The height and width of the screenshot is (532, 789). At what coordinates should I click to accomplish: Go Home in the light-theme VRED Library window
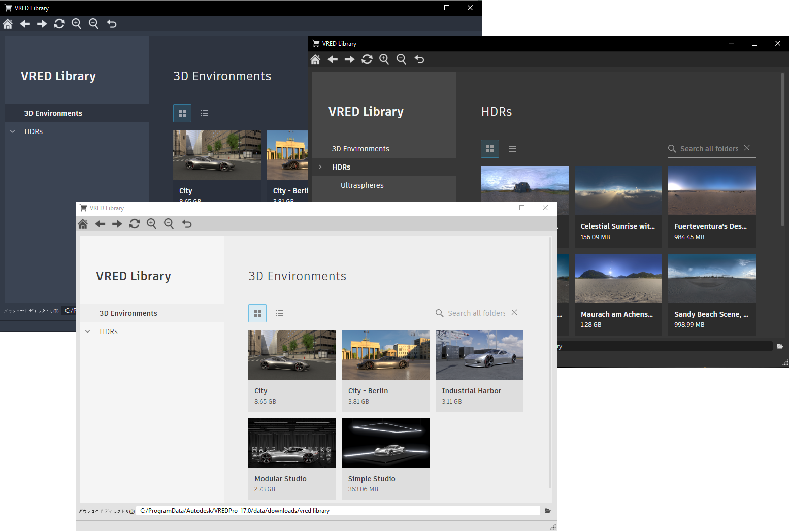[x=83, y=224]
